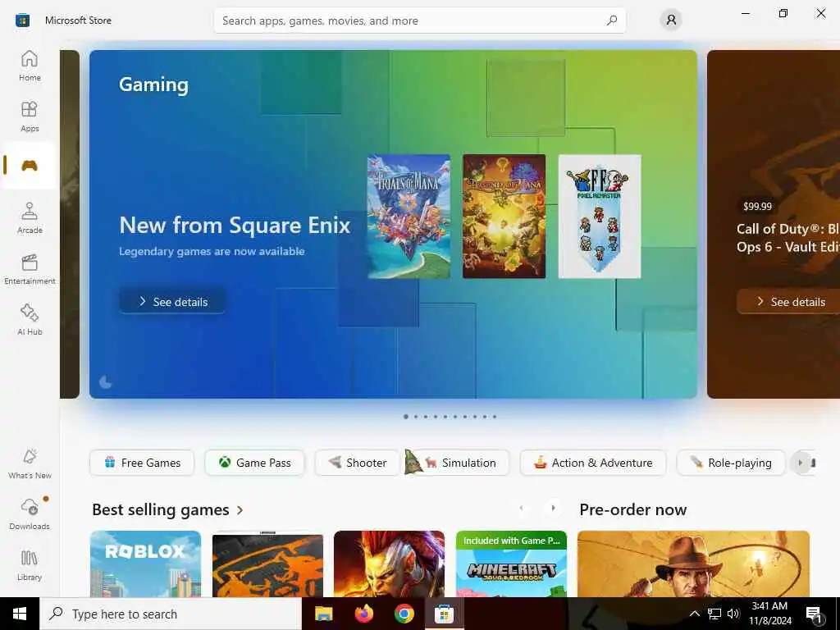Open the Downloads section
840x630 pixels.
point(30,514)
